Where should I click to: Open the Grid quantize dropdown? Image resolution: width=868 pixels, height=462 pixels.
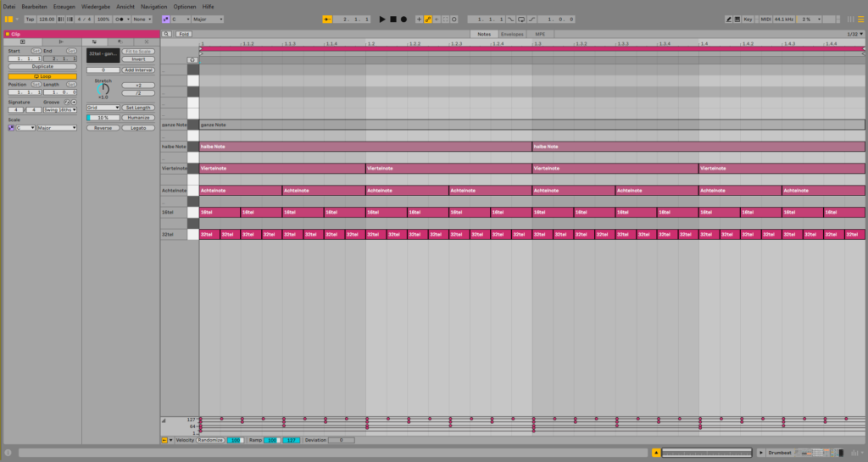(103, 108)
